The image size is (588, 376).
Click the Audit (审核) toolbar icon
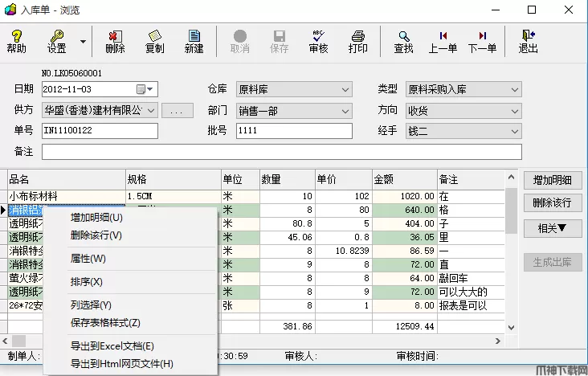318,41
